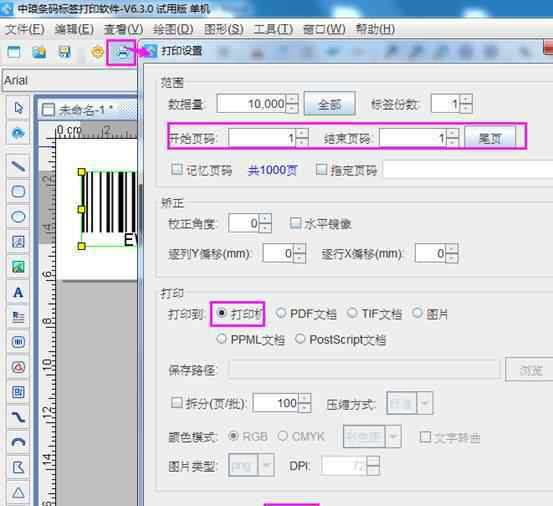The height and width of the screenshot is (506, 553).
Task: Open the 帮助(H) menu
Action: pyautogui.click(x=375, y=30)
